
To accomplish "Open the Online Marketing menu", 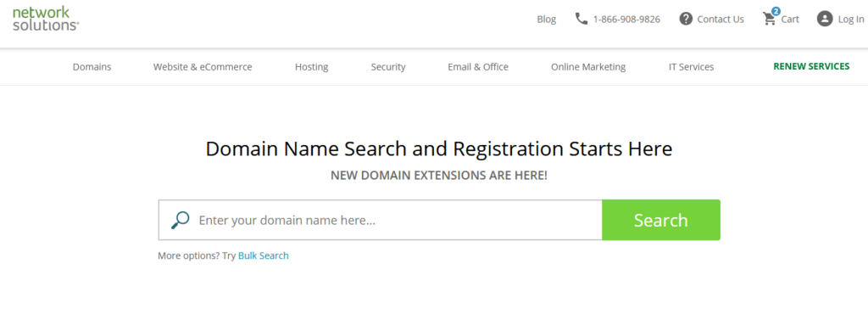I will point(588,67).
